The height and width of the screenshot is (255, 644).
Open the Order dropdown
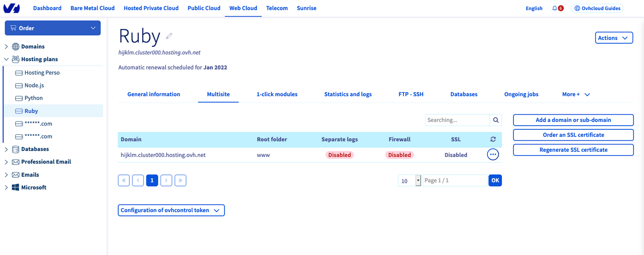point(53,28)
